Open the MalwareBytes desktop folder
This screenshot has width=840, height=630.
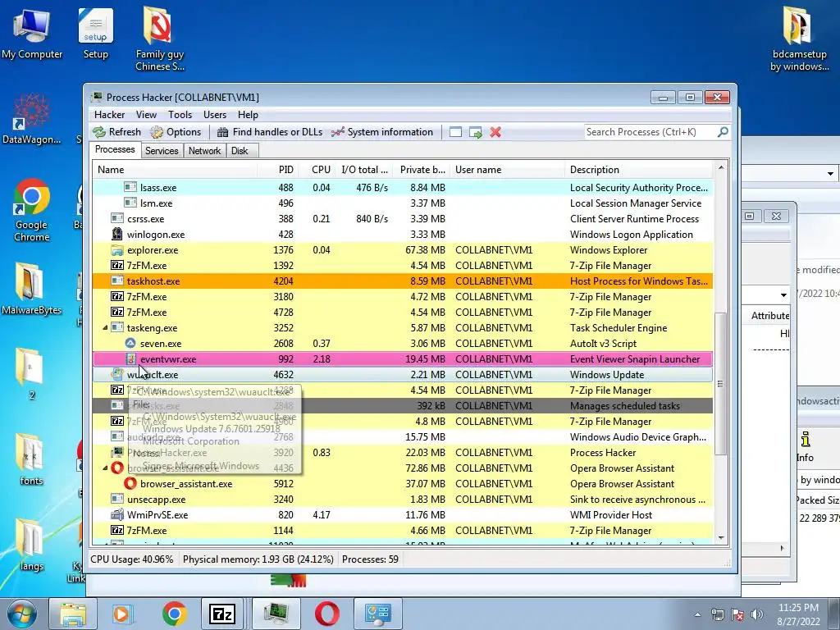tap(32, 288)
